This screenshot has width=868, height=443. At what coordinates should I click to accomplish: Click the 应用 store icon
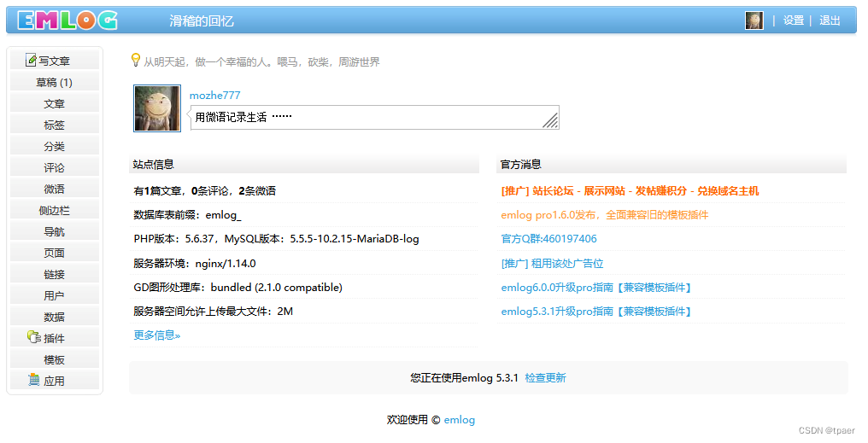click(34, 380)
